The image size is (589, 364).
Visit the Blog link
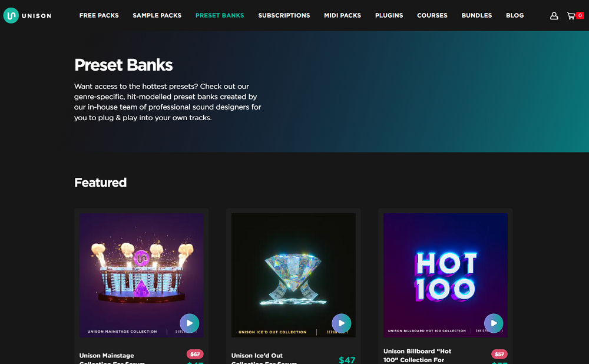pyautogui.click(x=515, y=15)
